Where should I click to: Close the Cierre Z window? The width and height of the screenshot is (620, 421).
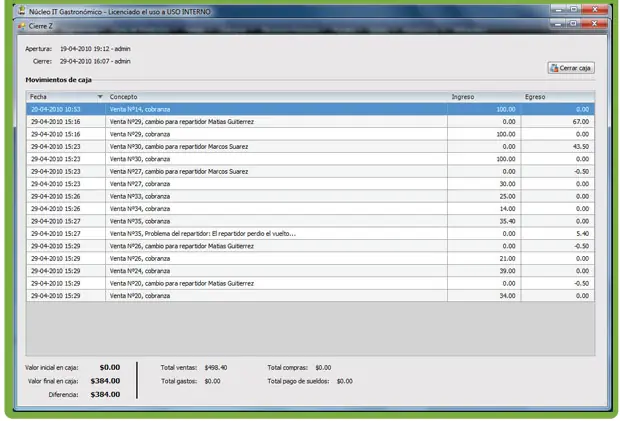[x=594, y=24]
